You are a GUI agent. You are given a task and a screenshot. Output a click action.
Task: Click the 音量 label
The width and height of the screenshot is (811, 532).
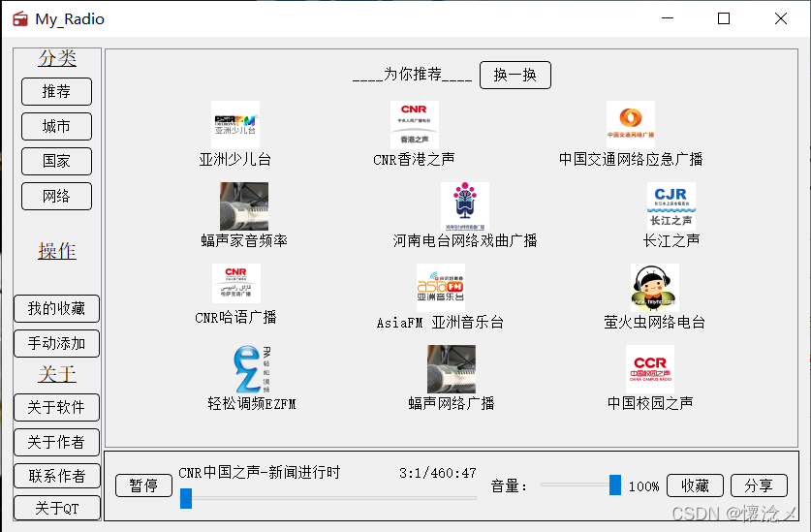[509, 485]
